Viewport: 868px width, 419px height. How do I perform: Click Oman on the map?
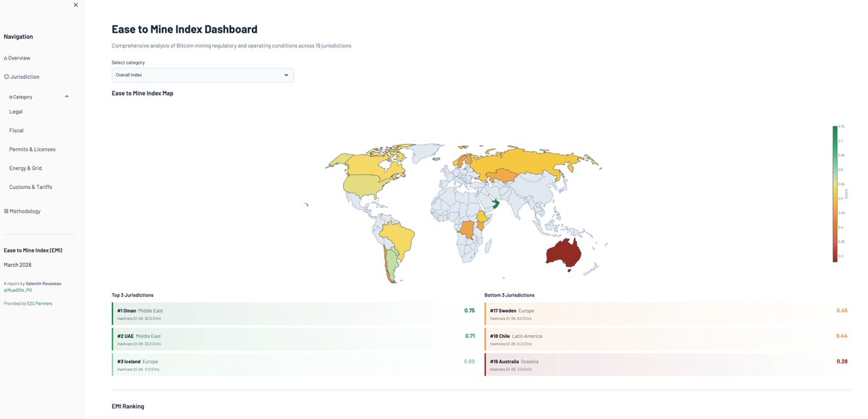click(x=495, y=204)
